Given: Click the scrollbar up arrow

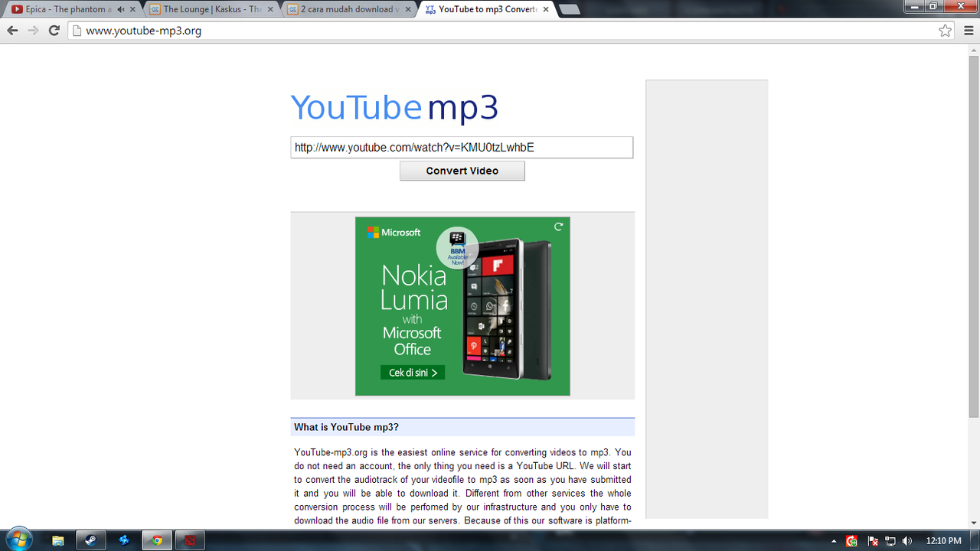Looking at the screenshot, I should (974, 50).
